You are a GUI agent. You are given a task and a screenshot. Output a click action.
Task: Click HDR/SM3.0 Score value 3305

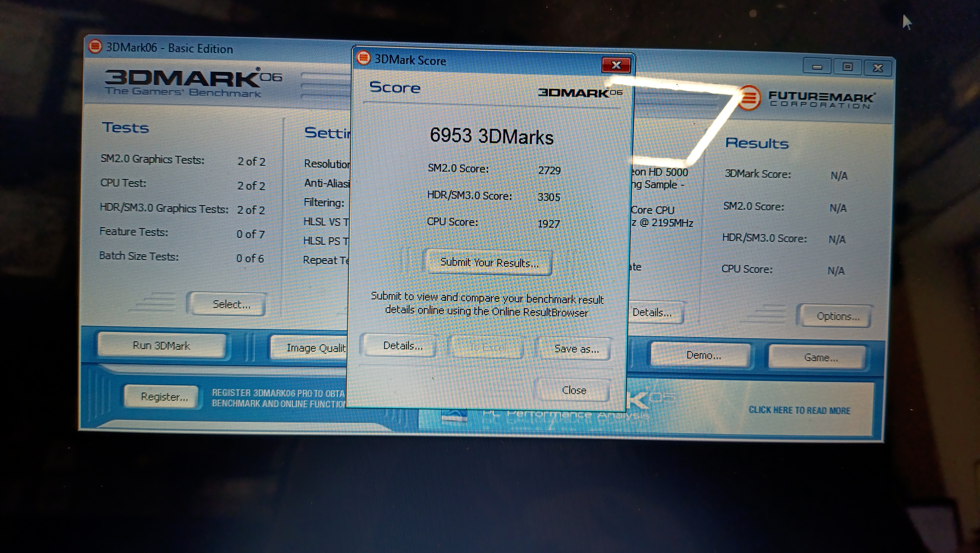[549, 197]
